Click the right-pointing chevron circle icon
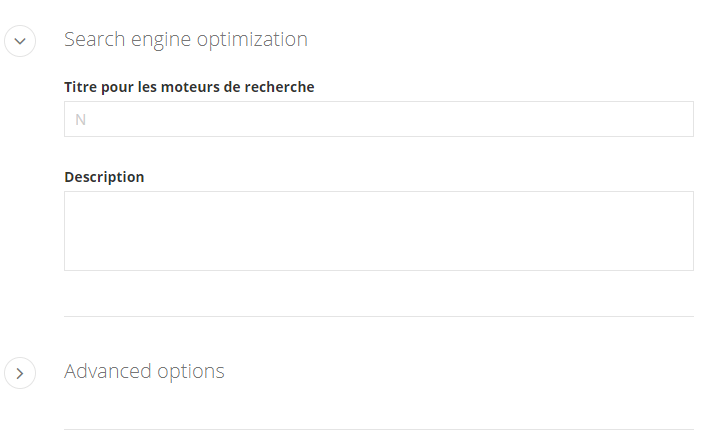 tap(20, 373)
